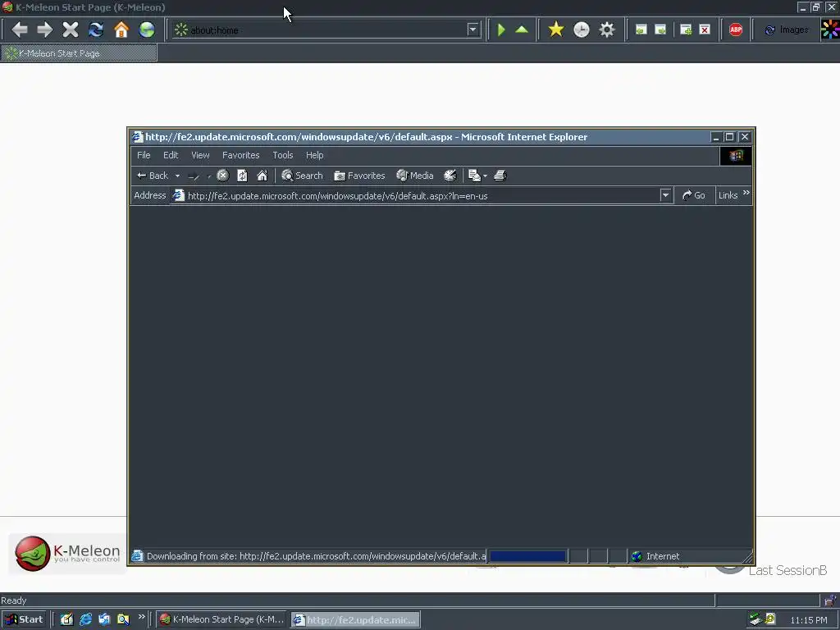Go to K-Meleon home page icon
Screen dimensions: 840x630
click(x=121, y=30)
